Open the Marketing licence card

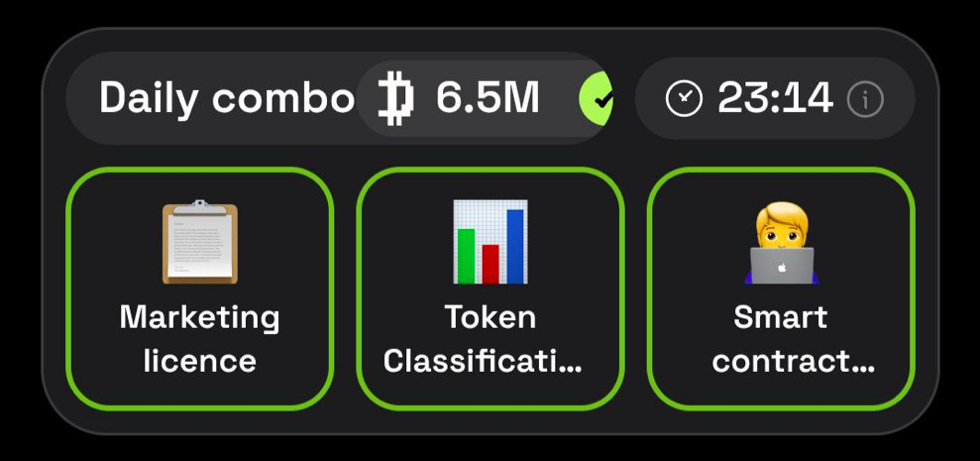[x=200, y=288]
